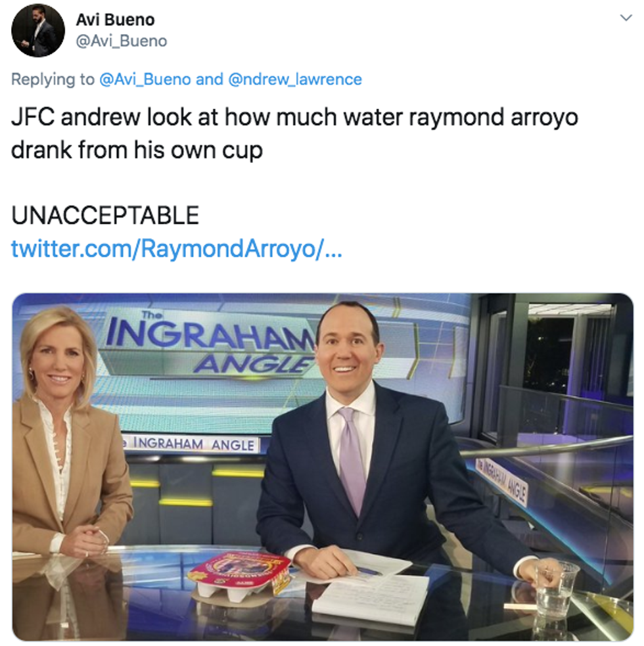Screen dimensions: 644x646
Task: Open the twitter.com/RaymondArroyo link
Action: click(176, 248)
